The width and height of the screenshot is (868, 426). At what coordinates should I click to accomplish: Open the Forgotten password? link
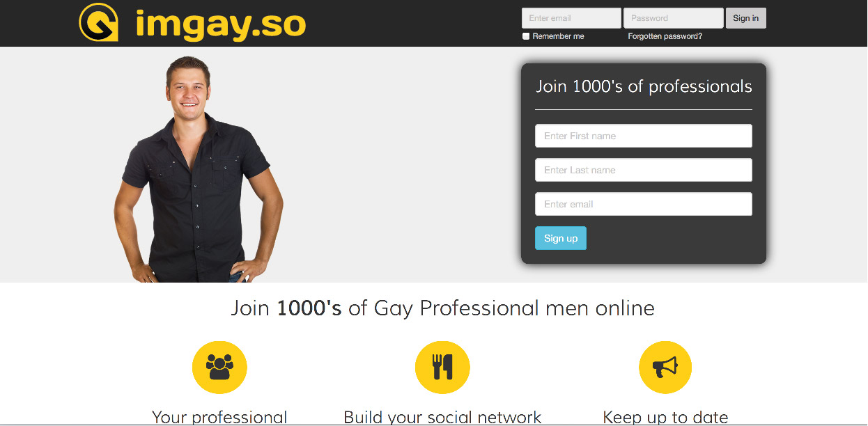[x=665, y=36]
